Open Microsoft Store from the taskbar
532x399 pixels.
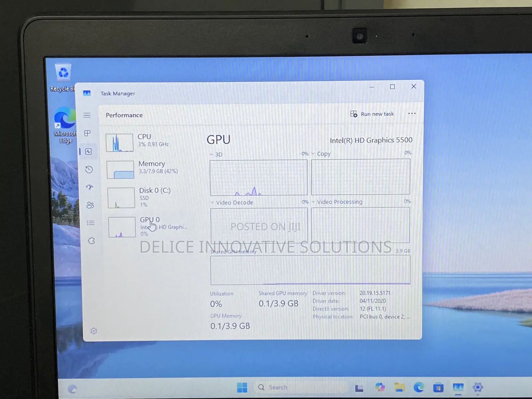(438, 388)
